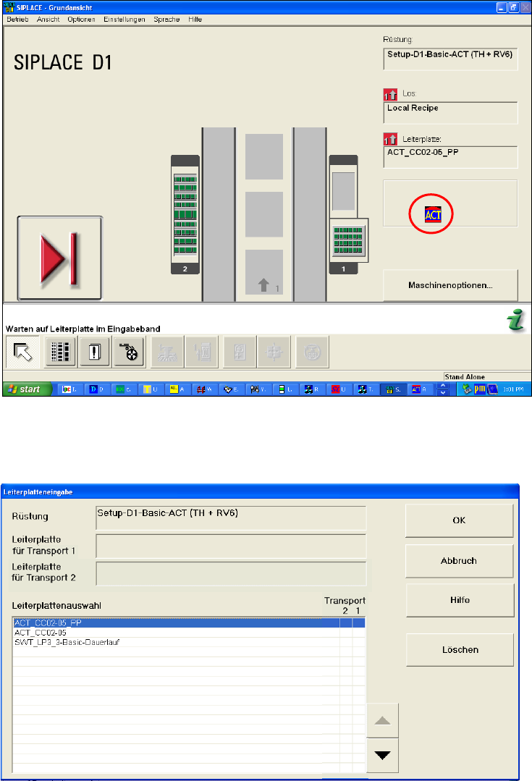The height and width of the screenshot is (781, 532).
Task: Click the 'Leiterplatte für Transport 2' field
Action: (231, 574)
